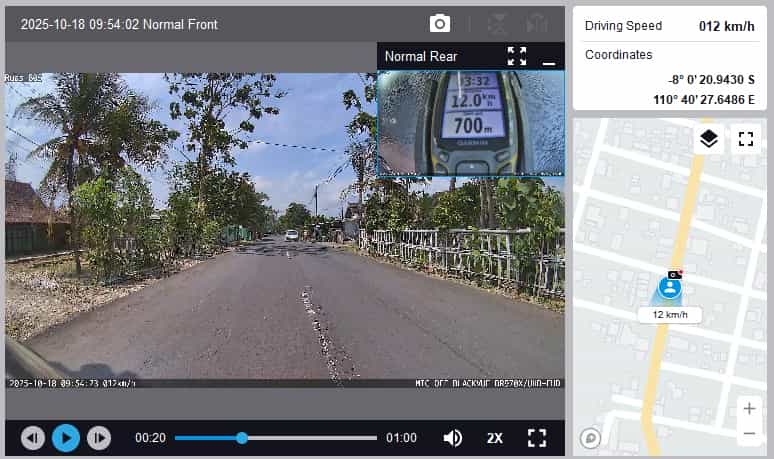Change the 2X playback speed
Viewport: 774px width, 459px height.
(x=495, y=438)
